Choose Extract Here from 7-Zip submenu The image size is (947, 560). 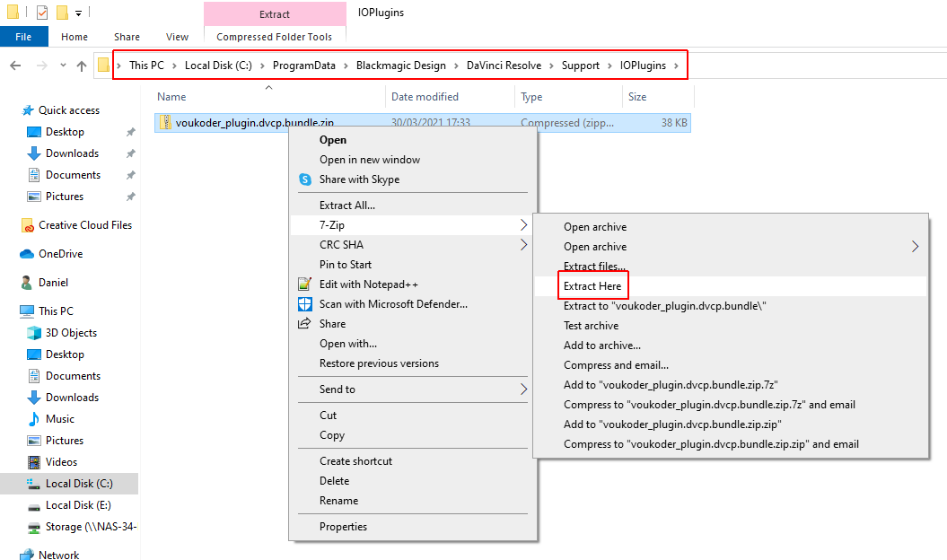[592, 286]
